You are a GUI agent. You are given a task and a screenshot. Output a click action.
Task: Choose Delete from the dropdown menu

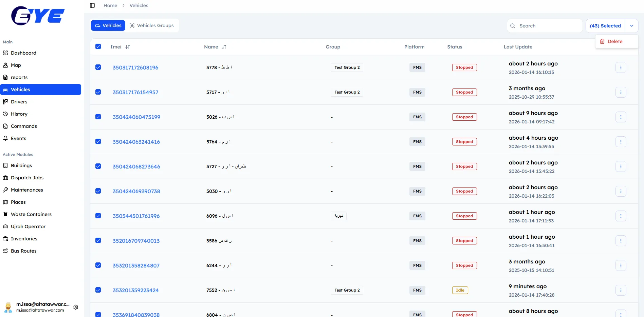coord(614,41)
